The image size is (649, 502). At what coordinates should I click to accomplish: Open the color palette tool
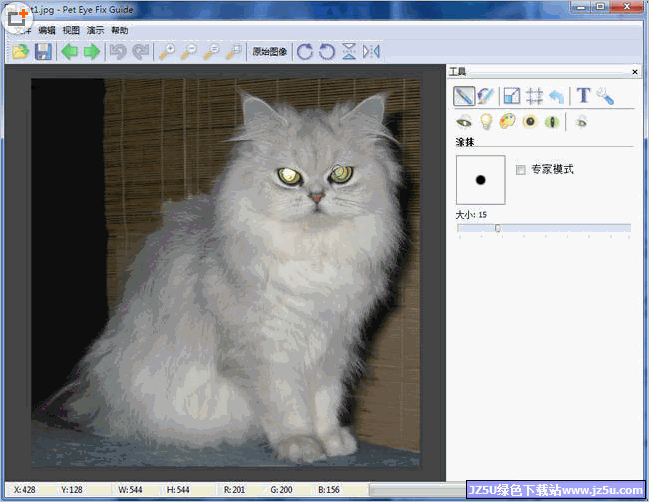coord(508,122)
